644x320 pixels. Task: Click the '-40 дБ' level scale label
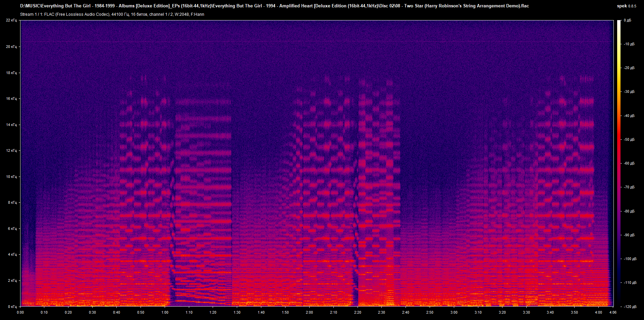click(x=629, y=116)
